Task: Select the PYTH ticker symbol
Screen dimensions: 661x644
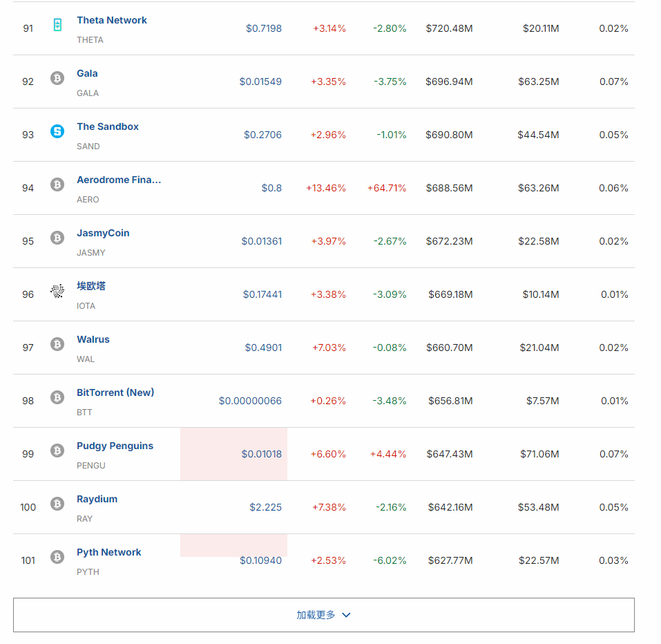Action: 88,572
